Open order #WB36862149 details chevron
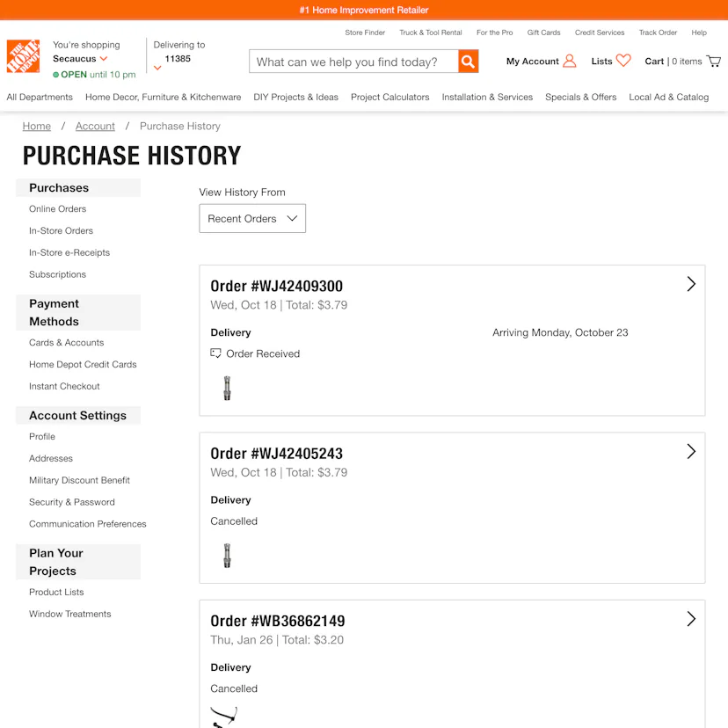The width and height of the screenshot is (728, 728). pos(691,619)
